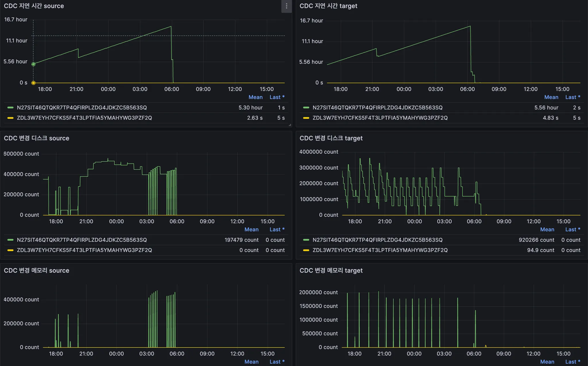The width and height of the screenshot is (588, 366).
Task: Toggle N27SIT46 series in 지연 시간 source legend
Action: [x=82, y=107]
